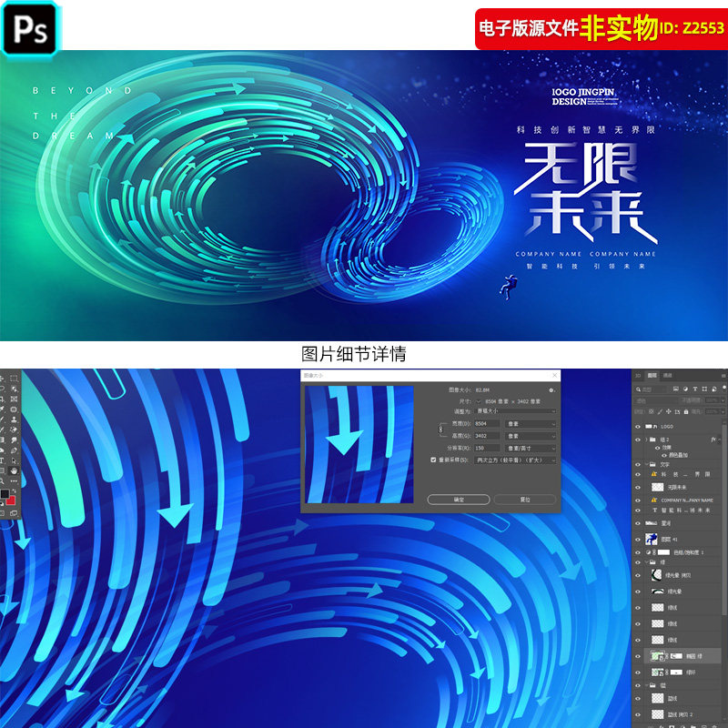Filter layers by type layers
The height and width of the screenshot is (728, 728).
tap(695, 389)
